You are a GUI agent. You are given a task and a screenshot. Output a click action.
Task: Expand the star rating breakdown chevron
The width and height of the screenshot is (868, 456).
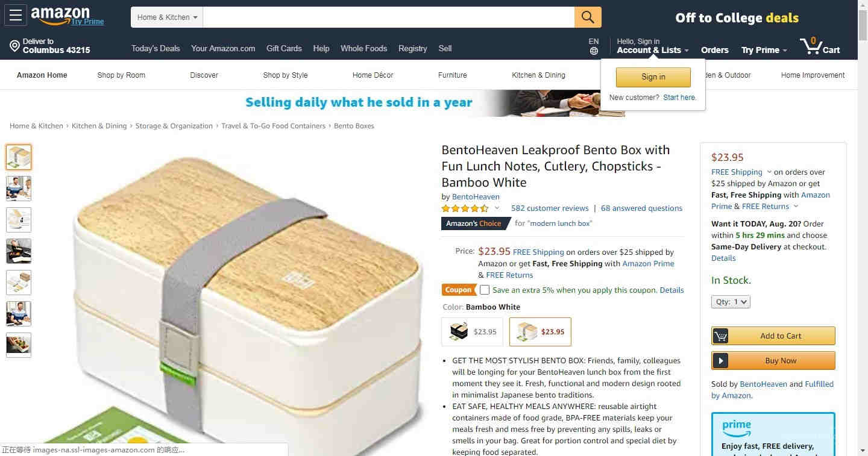(497, 208)
